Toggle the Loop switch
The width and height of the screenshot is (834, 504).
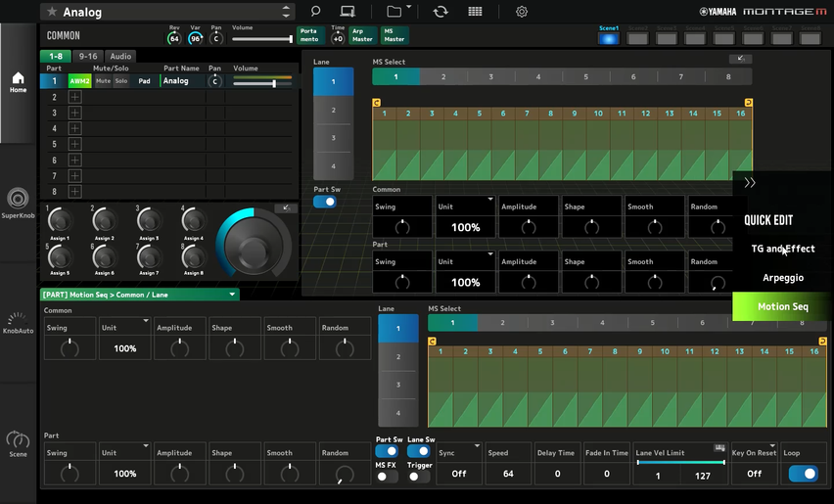[x=803, y=474]
